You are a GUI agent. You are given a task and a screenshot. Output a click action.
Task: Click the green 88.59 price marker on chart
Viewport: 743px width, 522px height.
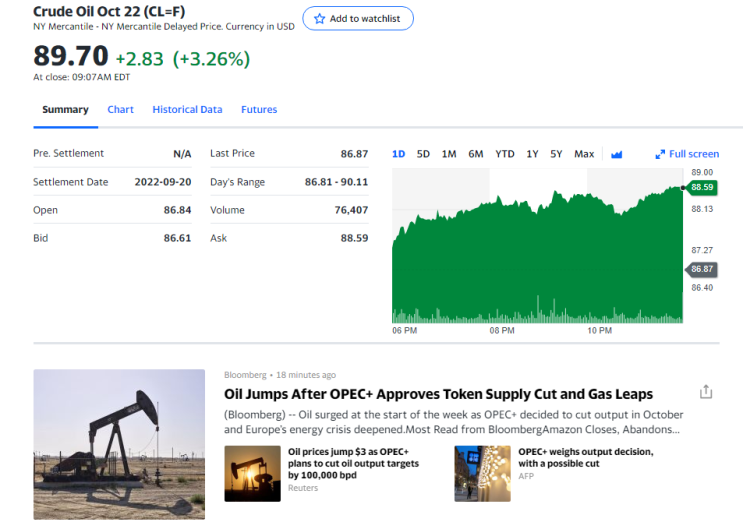coord(701,187)
